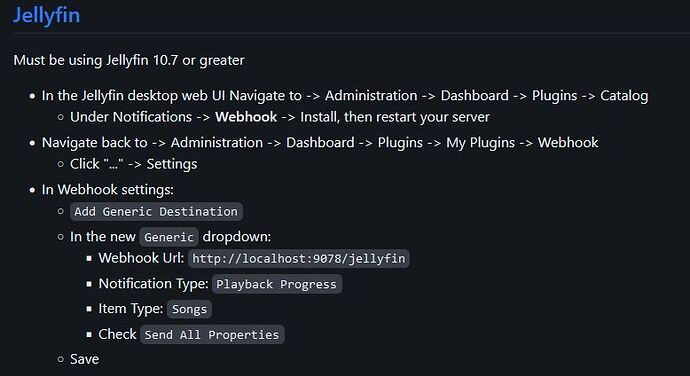Select the Webhook Url code text

pyautogui.click(x=299, y=258)
